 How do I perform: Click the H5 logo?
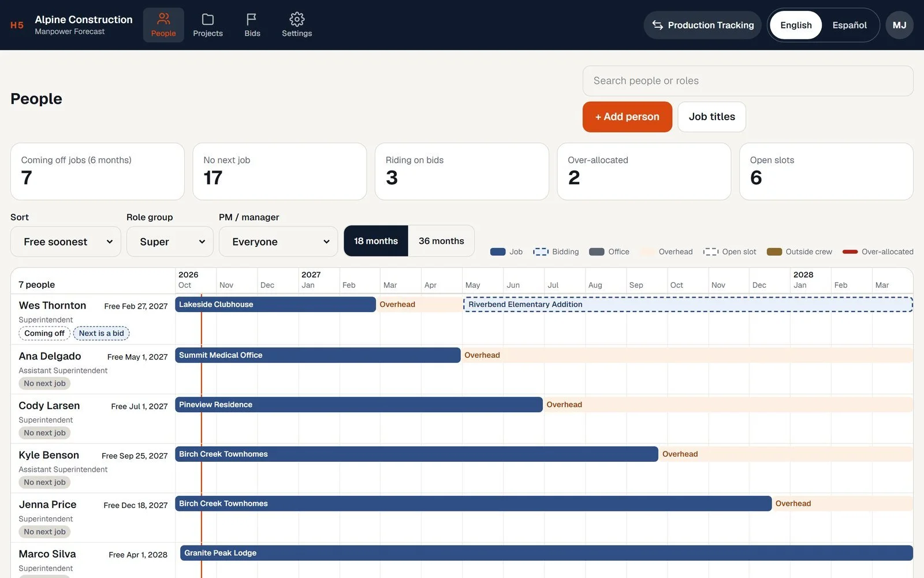click(17, 25)
